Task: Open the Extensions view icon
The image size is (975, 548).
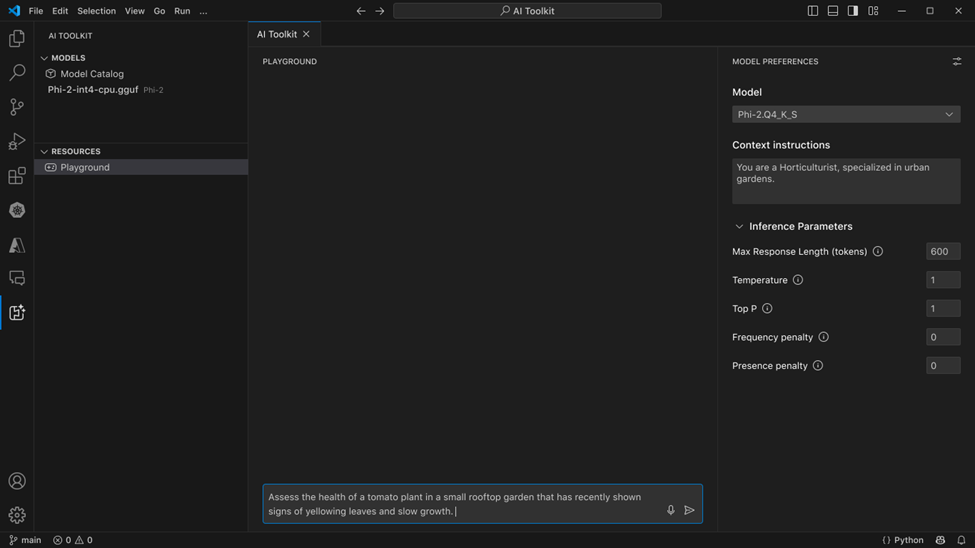Action: point(17,175)
